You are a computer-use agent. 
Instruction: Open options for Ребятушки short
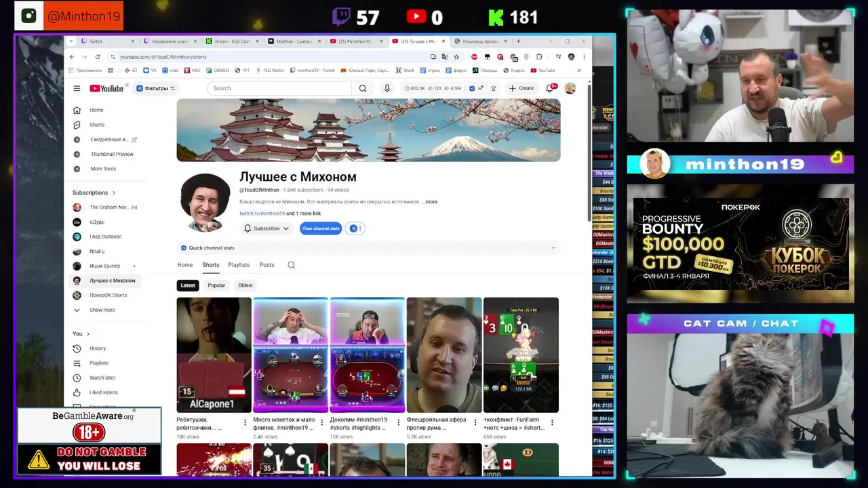point(245,422)
